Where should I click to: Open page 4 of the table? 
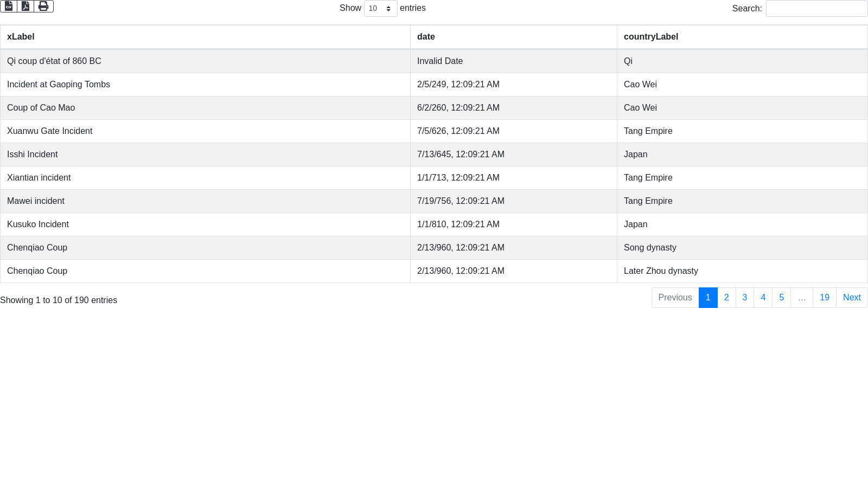coord(763,298)
